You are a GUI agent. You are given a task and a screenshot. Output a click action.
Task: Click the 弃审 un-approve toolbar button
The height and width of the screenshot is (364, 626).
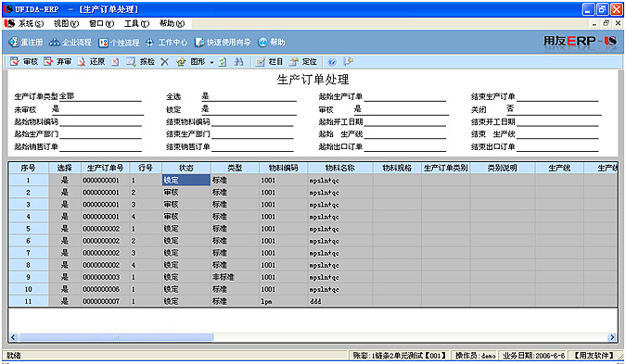pyautogui.click(x=57, y=62)
